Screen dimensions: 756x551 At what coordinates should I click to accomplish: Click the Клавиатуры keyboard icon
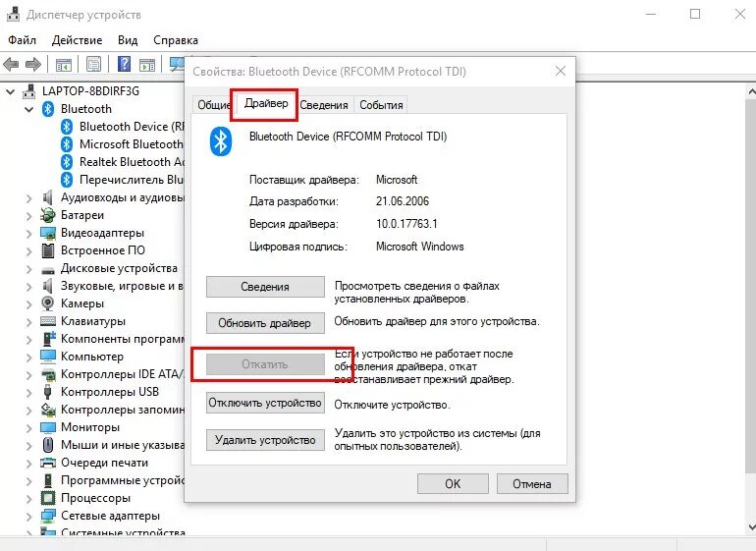coord(48,321)
